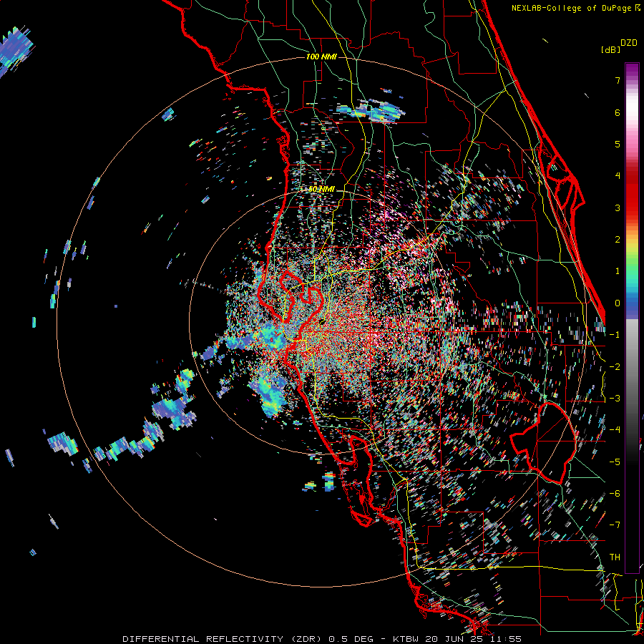Click the 6 value on the color scale

click(618, 112)
